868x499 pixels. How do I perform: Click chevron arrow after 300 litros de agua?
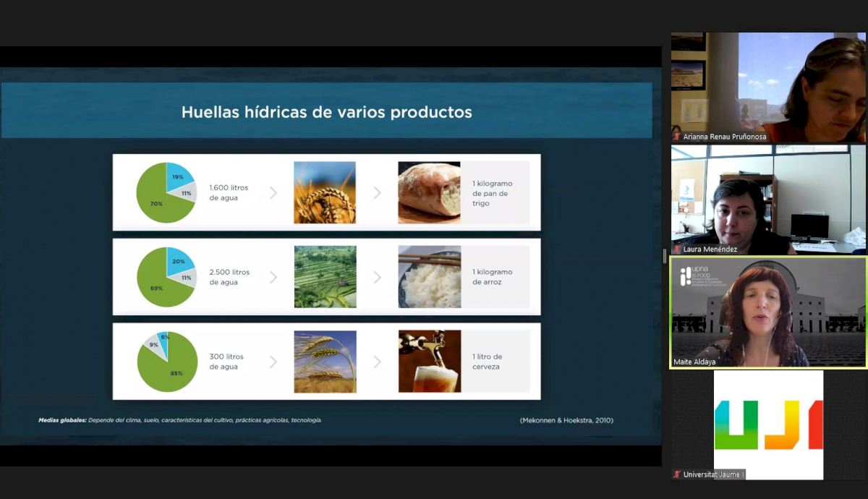click(x=273, y=362)
